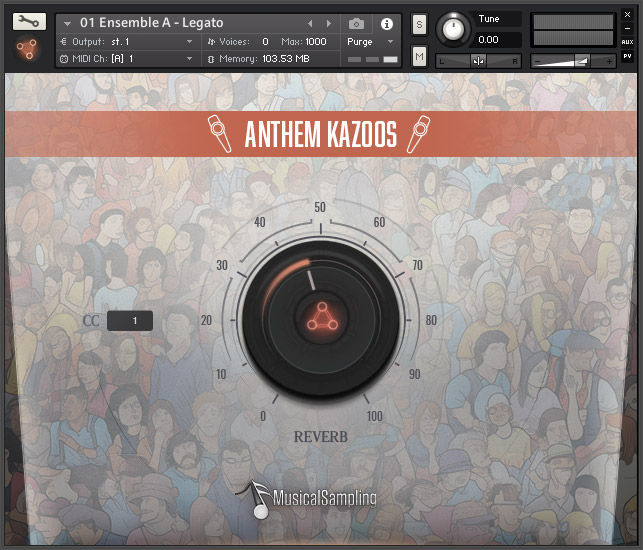Click the orange MusicalSampling logo icon in header
The image size is (643, 550).
pos(27,49)
